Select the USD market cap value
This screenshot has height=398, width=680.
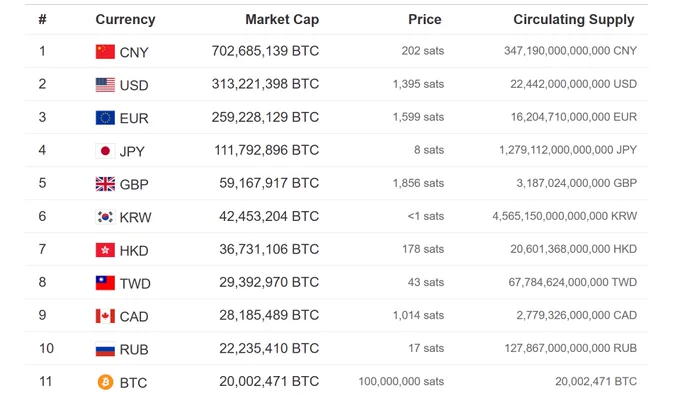pos(265,84)
